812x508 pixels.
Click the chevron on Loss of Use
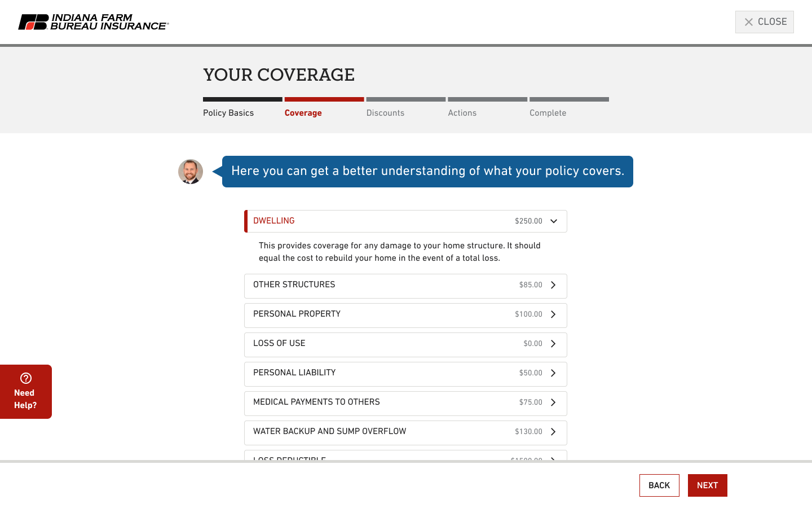point(553,344)
